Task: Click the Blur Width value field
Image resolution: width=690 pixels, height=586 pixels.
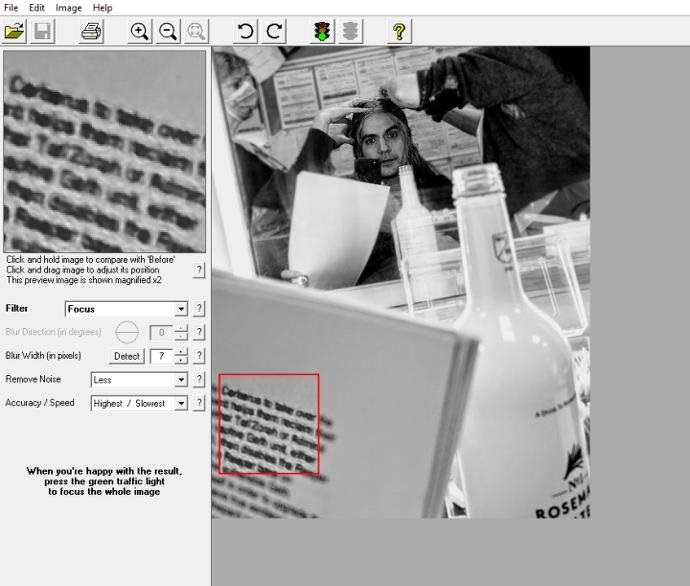Action: [x=160, y=356]
